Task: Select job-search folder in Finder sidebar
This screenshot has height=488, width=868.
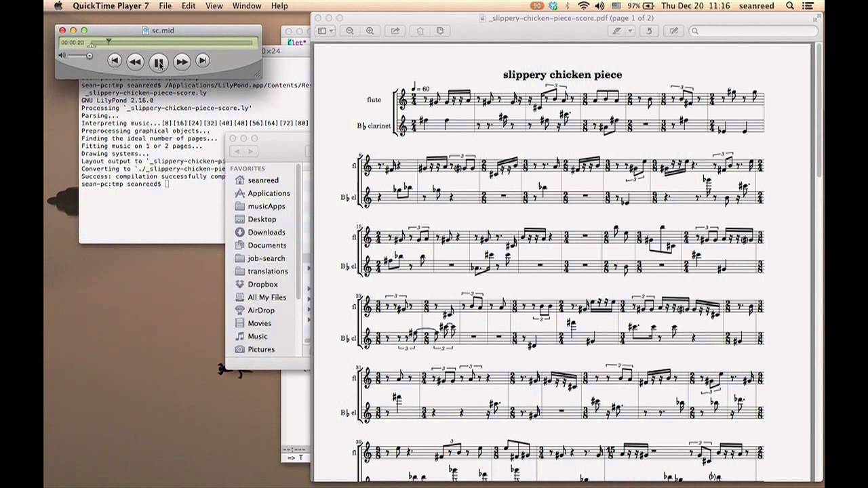Action: 267,258
